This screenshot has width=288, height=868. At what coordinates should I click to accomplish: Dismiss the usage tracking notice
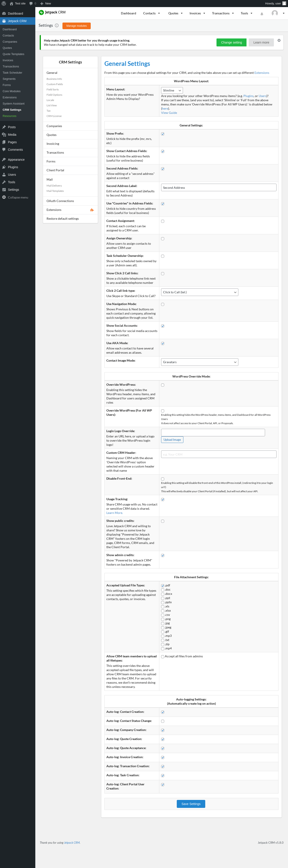click(x=279, y=40)
